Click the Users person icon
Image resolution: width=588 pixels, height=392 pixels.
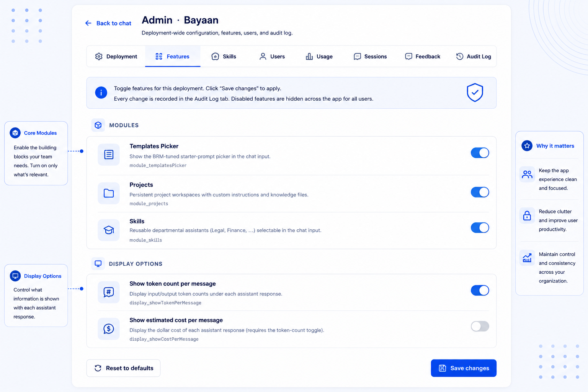pos(263,56)
